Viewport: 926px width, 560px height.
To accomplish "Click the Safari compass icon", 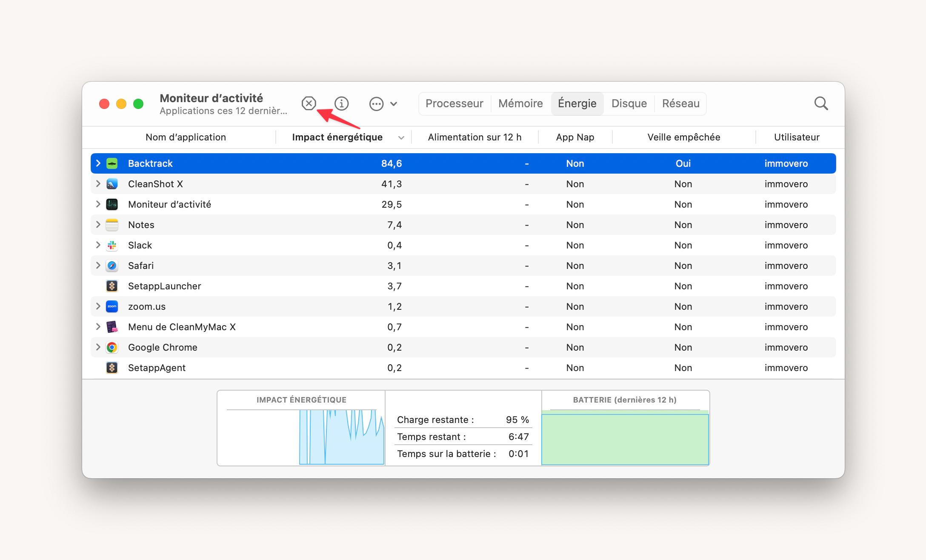I will (112, 266).
